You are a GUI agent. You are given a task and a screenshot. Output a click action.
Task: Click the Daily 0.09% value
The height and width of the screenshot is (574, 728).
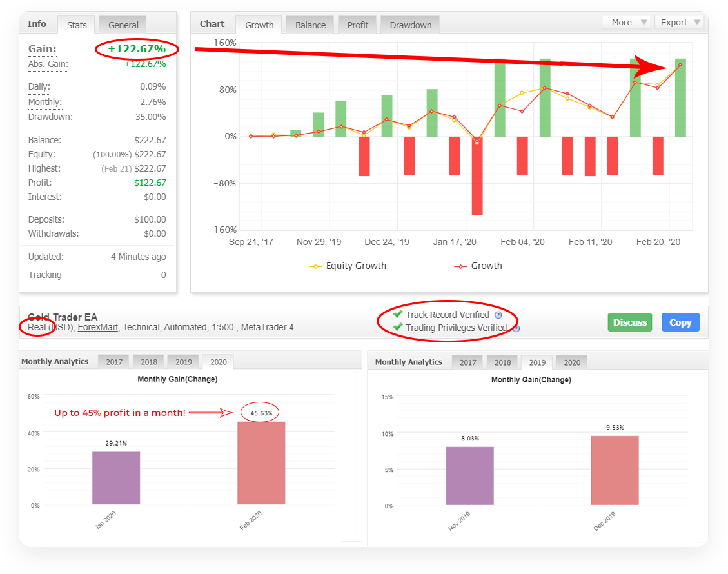click(153, 87)
